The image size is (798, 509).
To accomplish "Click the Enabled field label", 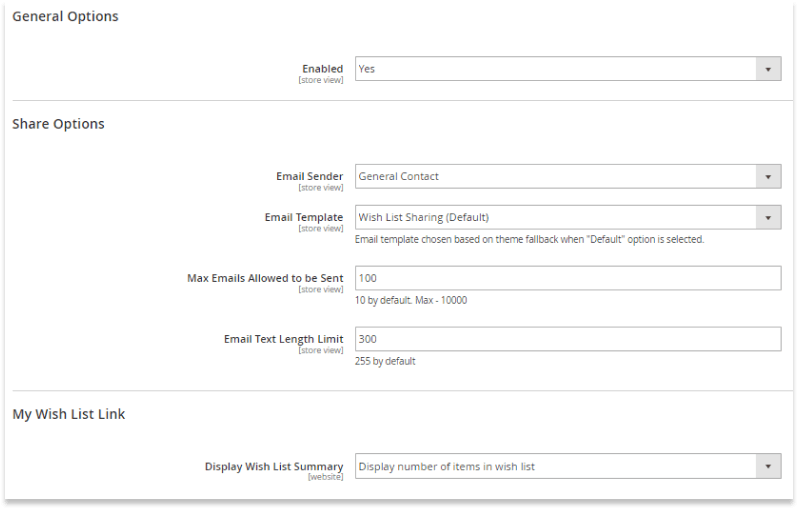I will (x=323, y=69).
